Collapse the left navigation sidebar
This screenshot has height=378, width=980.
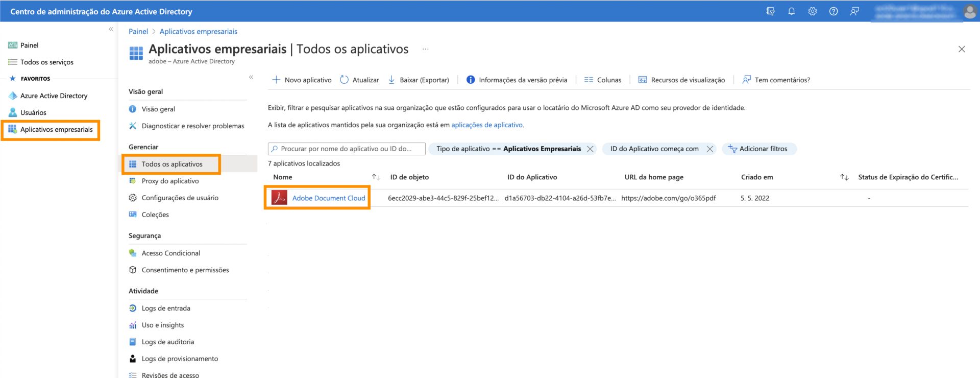coord(111,30)
